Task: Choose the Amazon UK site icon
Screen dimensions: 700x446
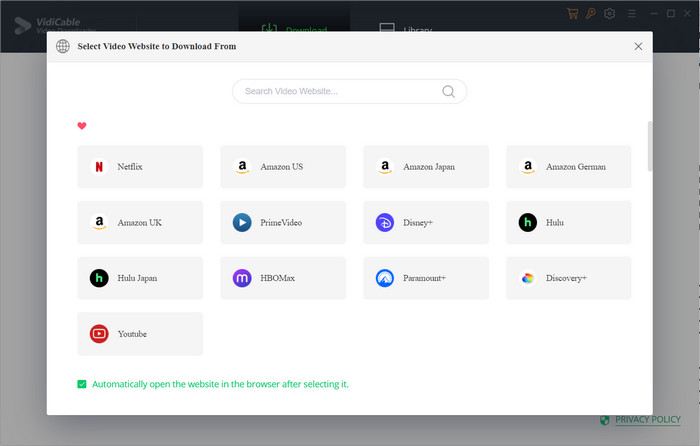Action: 99,222
